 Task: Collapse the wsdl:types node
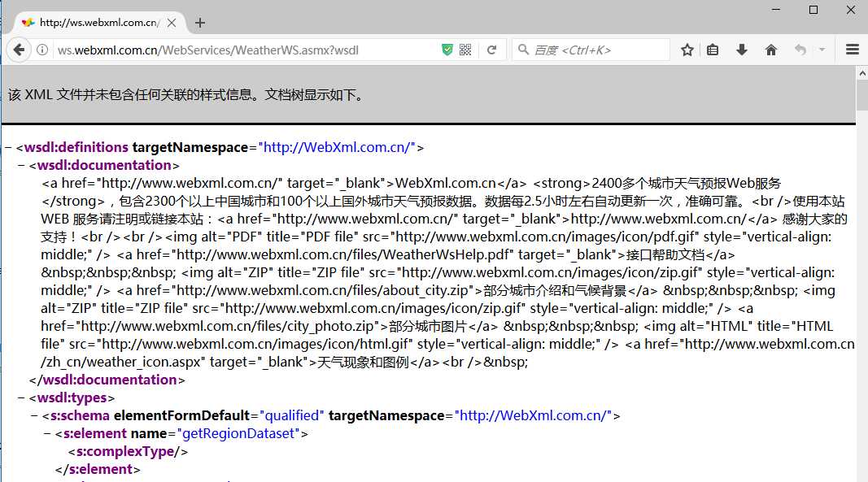21,398
